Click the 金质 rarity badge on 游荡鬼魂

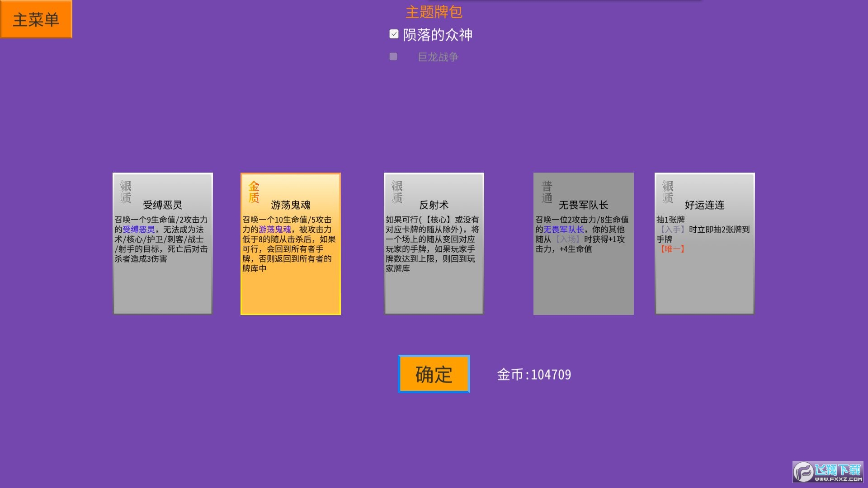(254, 192)
